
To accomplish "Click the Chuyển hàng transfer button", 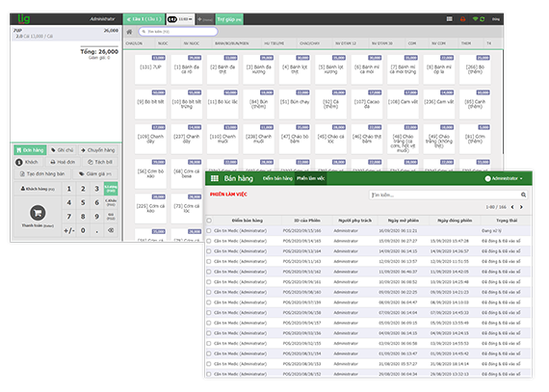I will (x=98, y=150).
